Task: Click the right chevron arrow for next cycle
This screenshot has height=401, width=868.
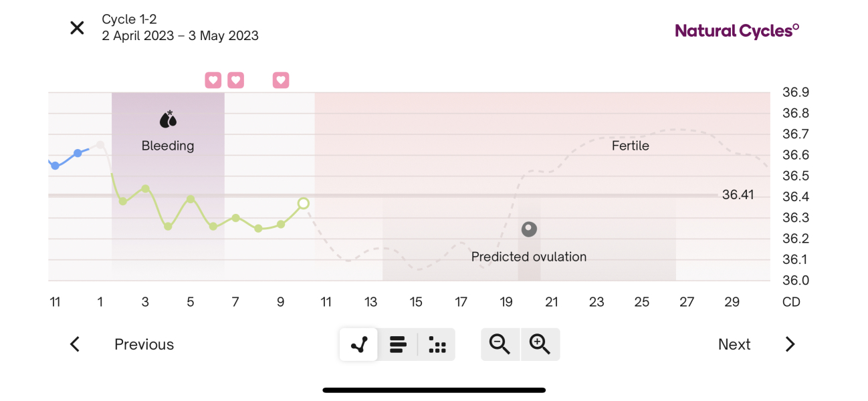Action: pyautogui.click(x=790, y=344)
